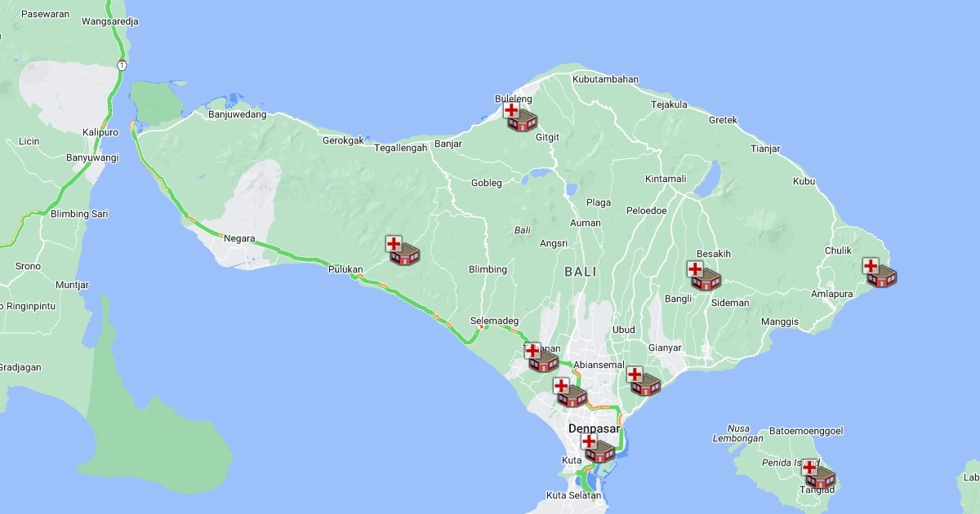This screenshot has height=514, width=980.
Task: Click the Banyuwangi city label
Action: (x=92, y=157)
